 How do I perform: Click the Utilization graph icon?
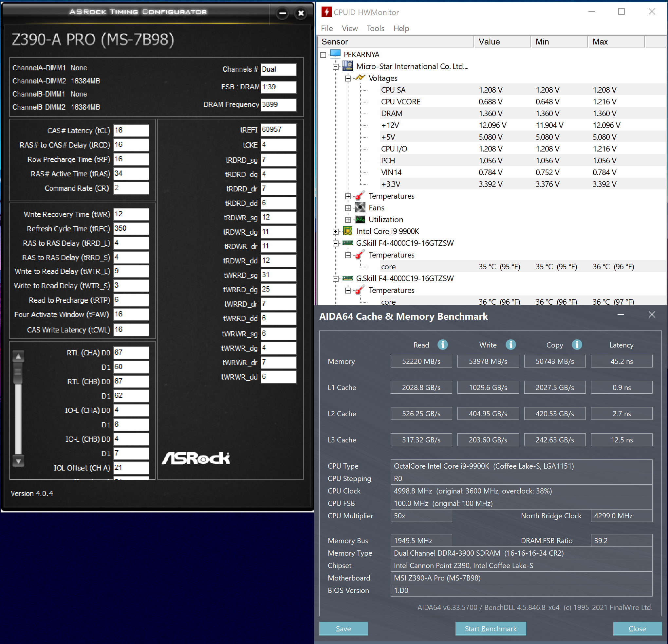point(360,219)
